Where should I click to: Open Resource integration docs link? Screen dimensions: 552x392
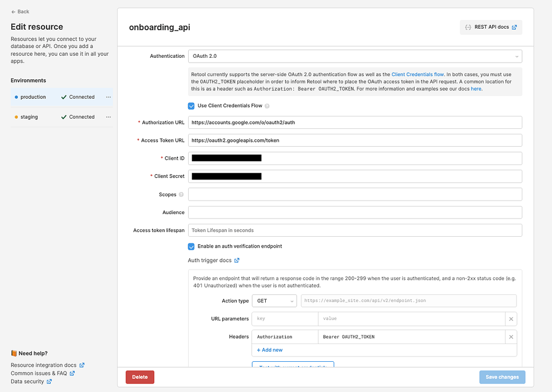[x=47, y=365]
